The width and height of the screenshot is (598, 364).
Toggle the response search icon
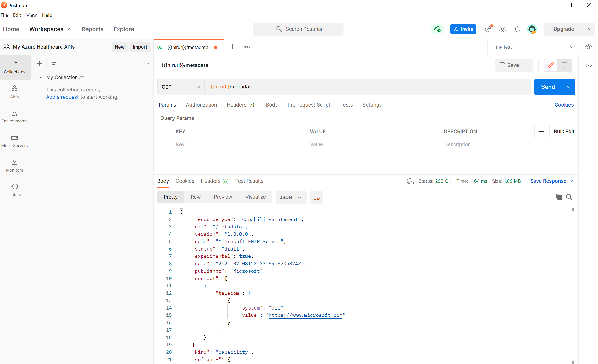tap(569, 196)
